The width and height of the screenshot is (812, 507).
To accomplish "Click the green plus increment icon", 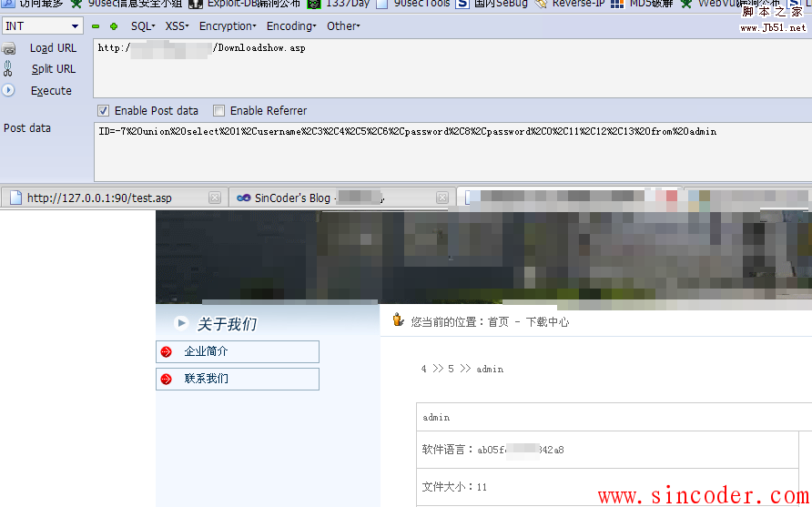I will click(x=114, y=25).
